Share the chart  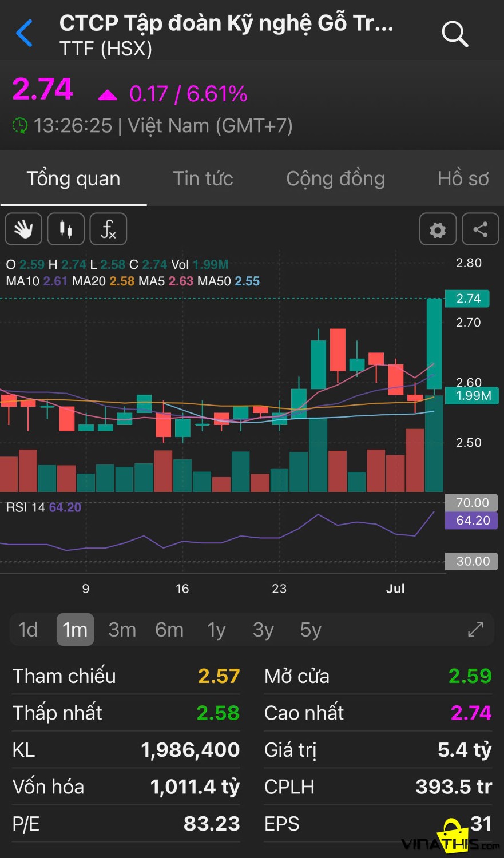click(480, 229)
